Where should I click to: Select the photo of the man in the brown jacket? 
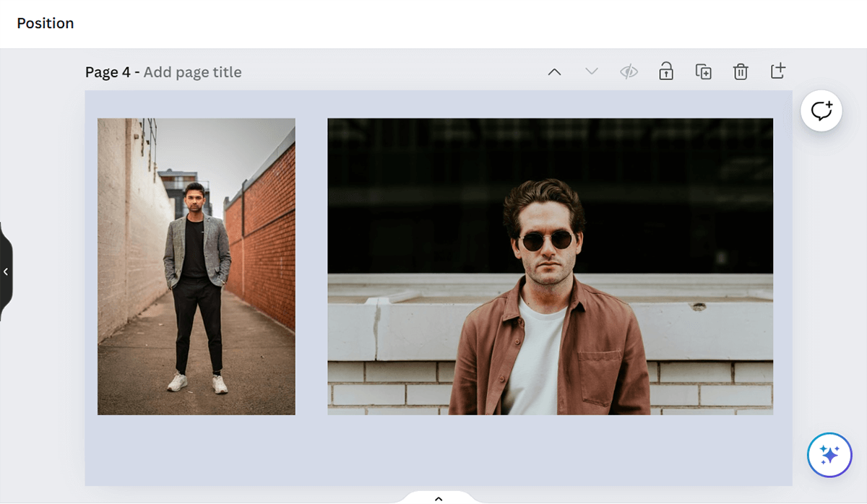pyautogui.click(x=550, y=266)
